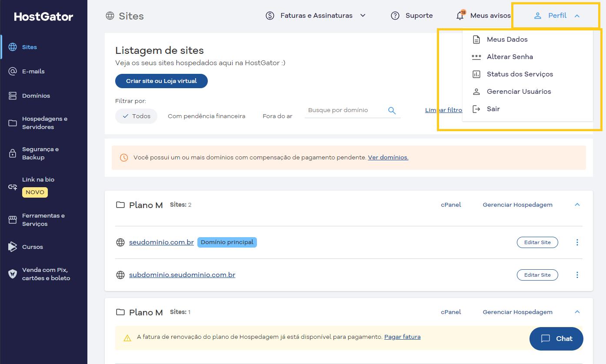The height and width of the screenshot is (364, 606).
Task: Click the Hospedagens e Servidores folder icon
Action: tap(13, 123)
